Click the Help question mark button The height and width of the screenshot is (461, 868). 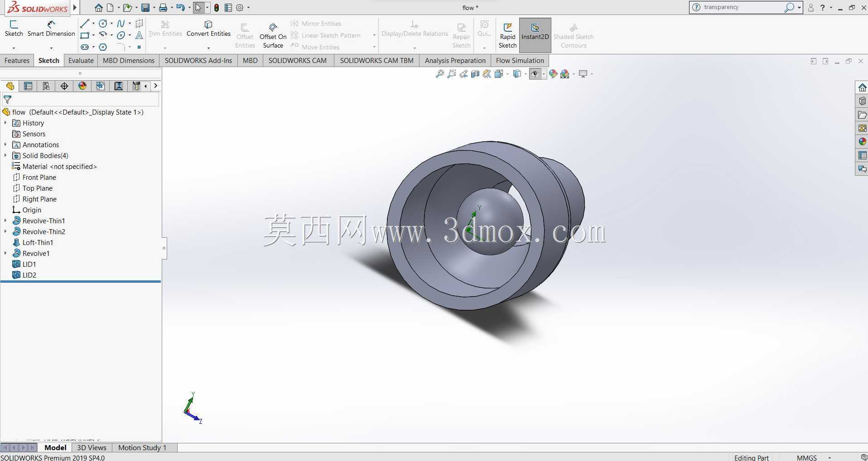pos(822,8)
